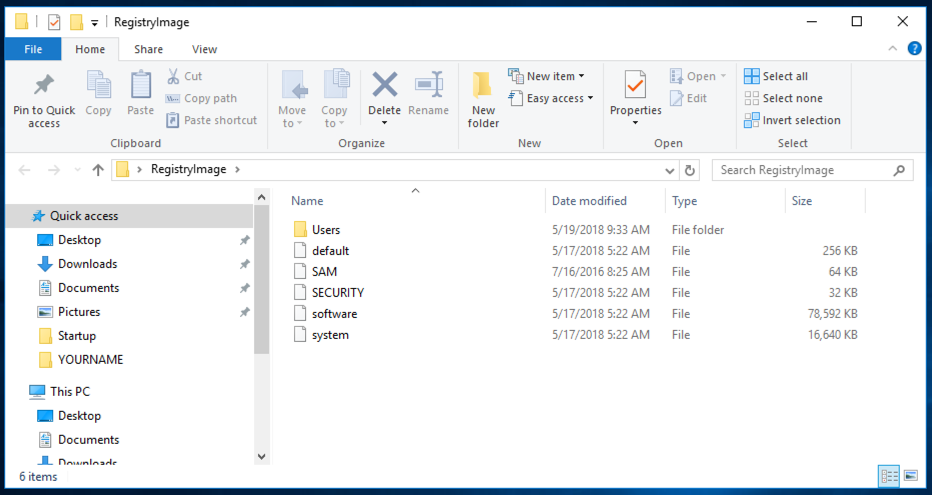This screenshot has height=495, width=932.
Task: Open the Copy to menu
Action: tap(334, 99)
